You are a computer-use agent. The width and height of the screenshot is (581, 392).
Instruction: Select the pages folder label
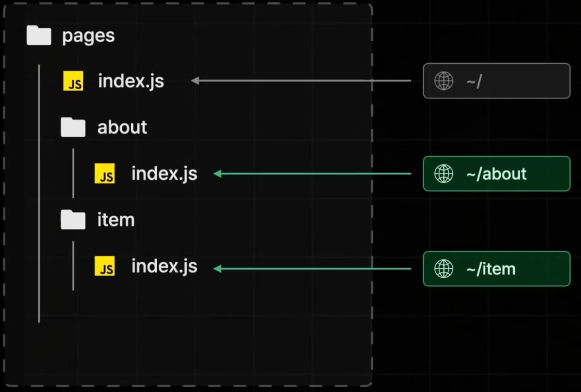coord(88,36)
